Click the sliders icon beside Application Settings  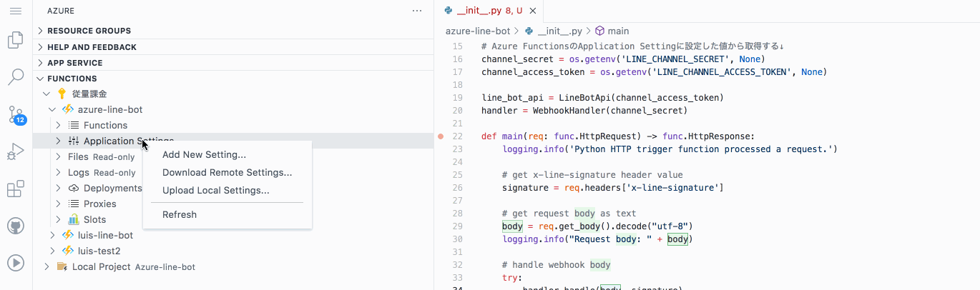pyautogui.click(x=74, y=141)
